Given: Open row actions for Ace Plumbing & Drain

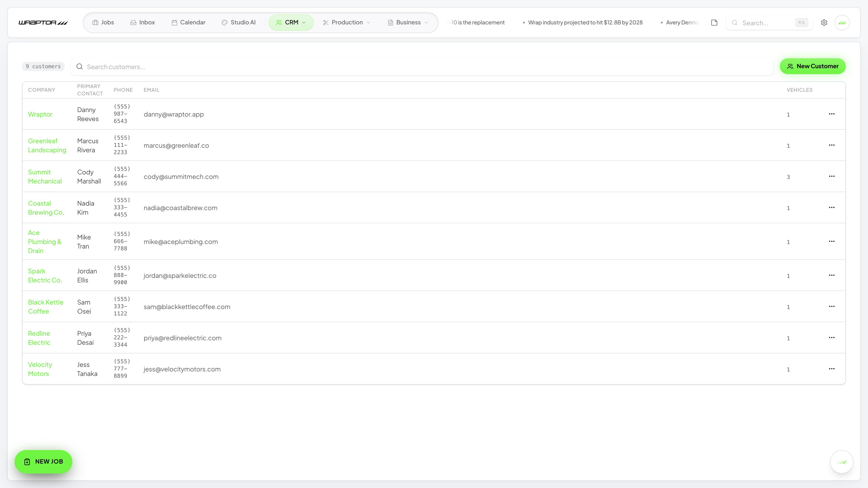Looking at the screenshot, I should tap(832, 241).
